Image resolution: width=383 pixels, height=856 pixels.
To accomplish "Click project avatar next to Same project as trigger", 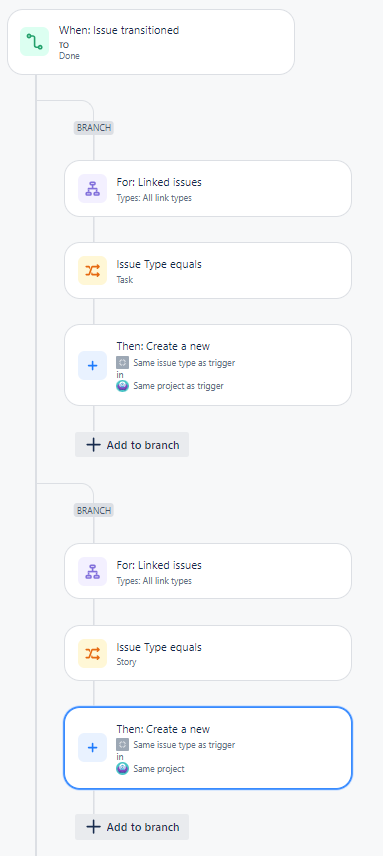I will tap(123, 386).
